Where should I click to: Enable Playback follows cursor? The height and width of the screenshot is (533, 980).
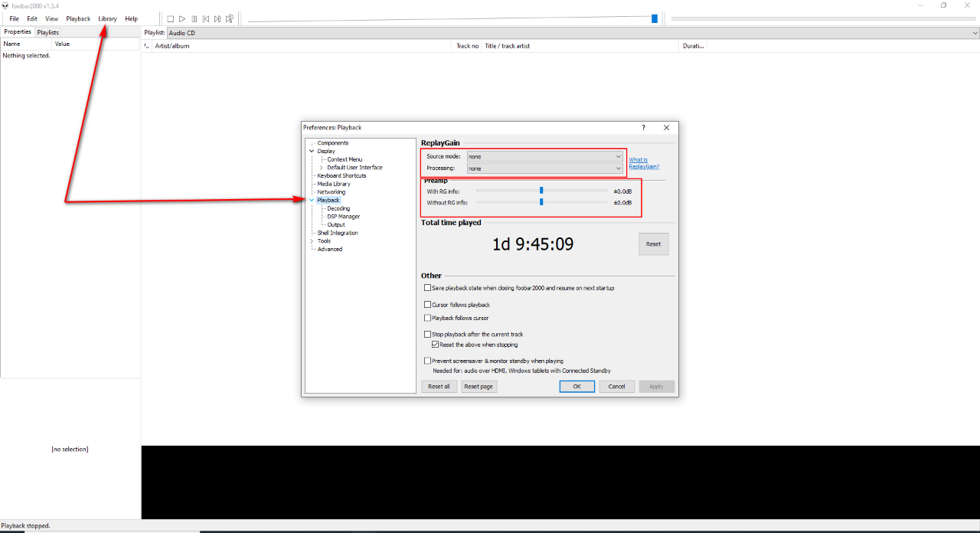(428, 318)
